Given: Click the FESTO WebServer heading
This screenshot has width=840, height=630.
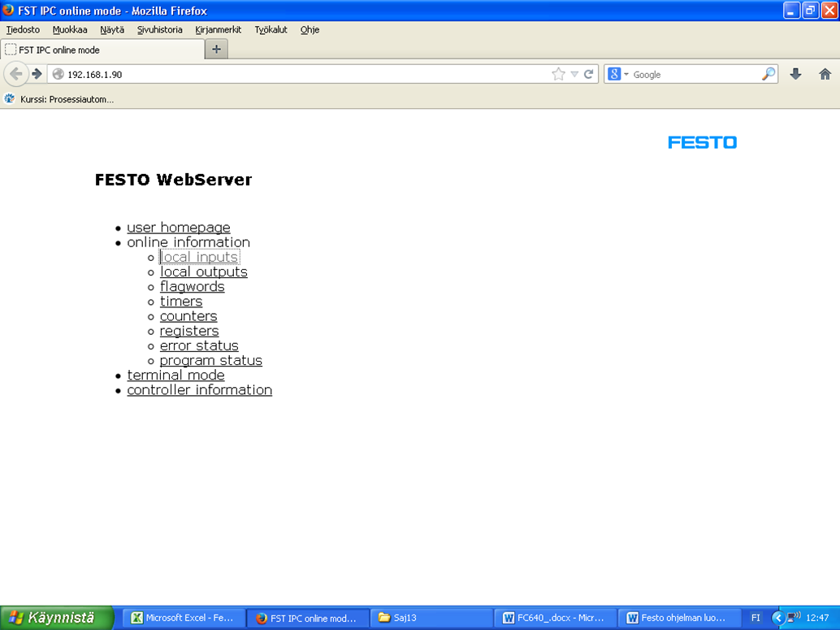Looking at the screenshot, I should 173,180.
